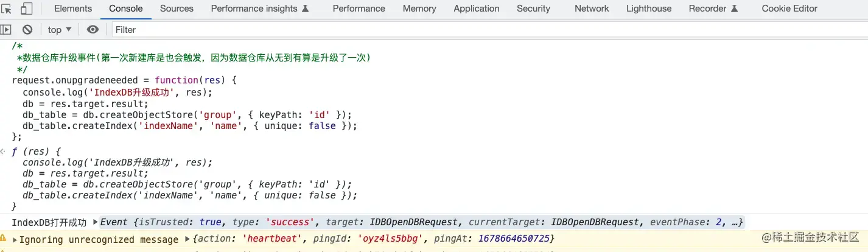868x252 pixels.
Task: Open the Lighthouse tab
Action: point(649,9)
